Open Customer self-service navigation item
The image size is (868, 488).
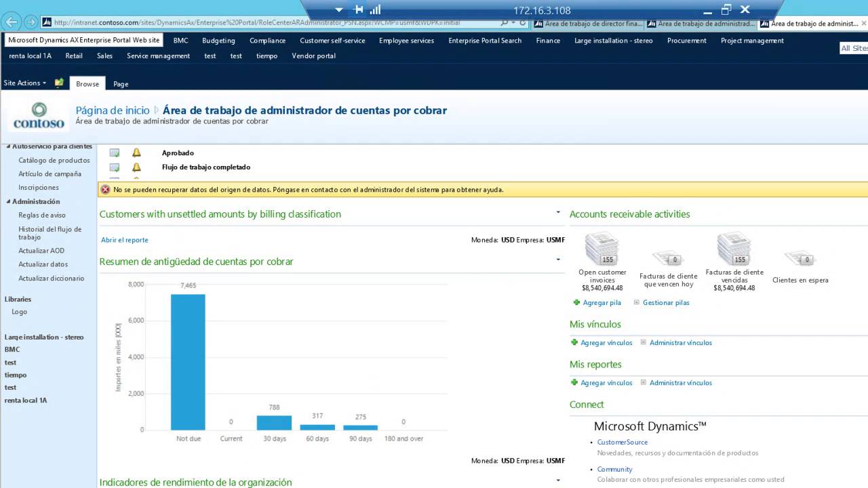point(332,41)
